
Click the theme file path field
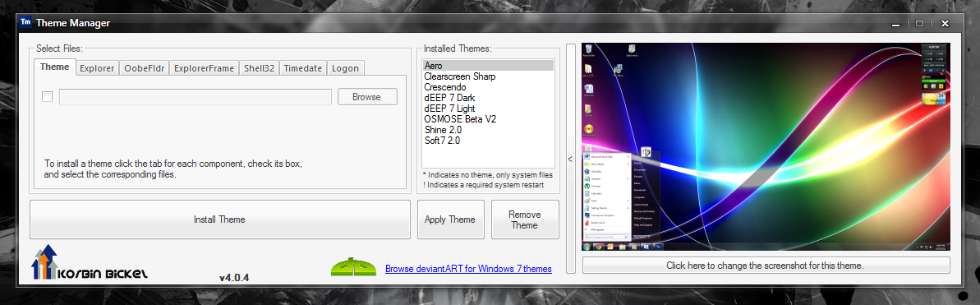point(195,97)
